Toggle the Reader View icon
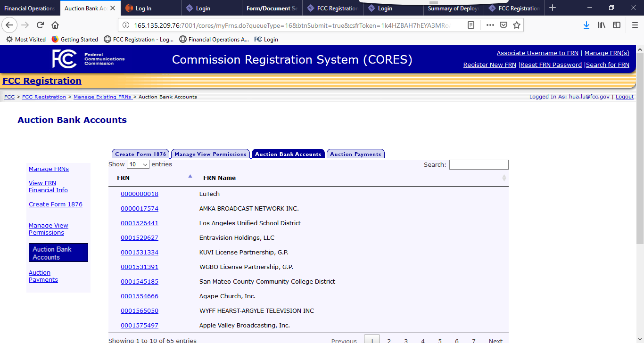Viewport: 644px width, 343px height. (471, 25)
